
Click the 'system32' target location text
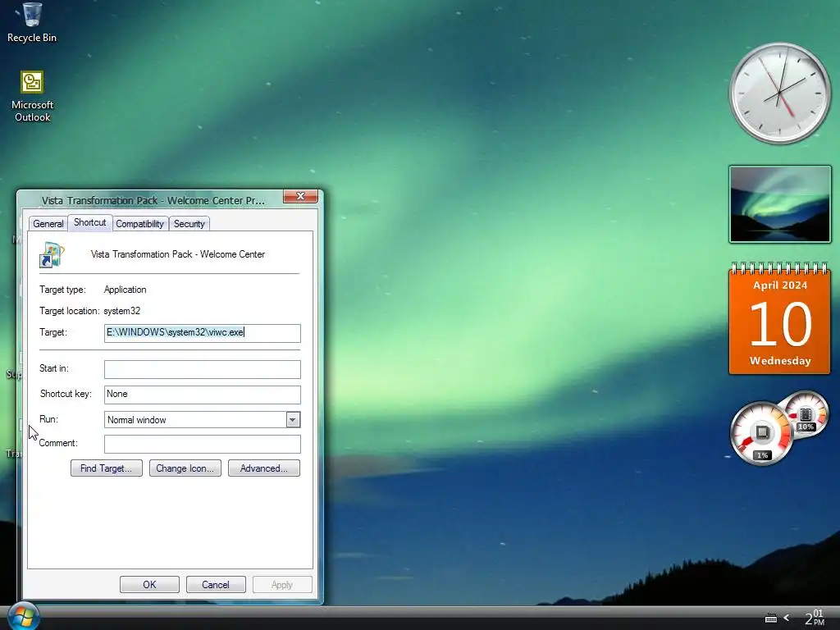(x=121, y=311)
